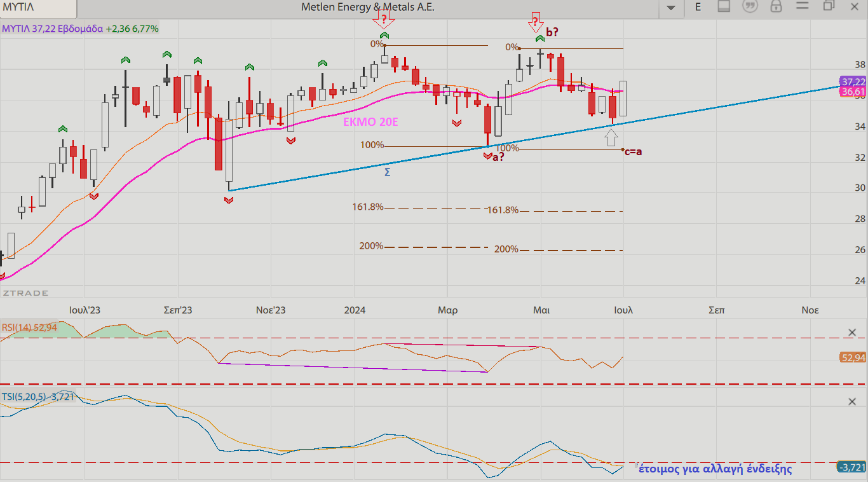Viewport: 868px width, 482px height.
Task: Click the restore-window overlapping squares icon
Action: pos(829,6)
